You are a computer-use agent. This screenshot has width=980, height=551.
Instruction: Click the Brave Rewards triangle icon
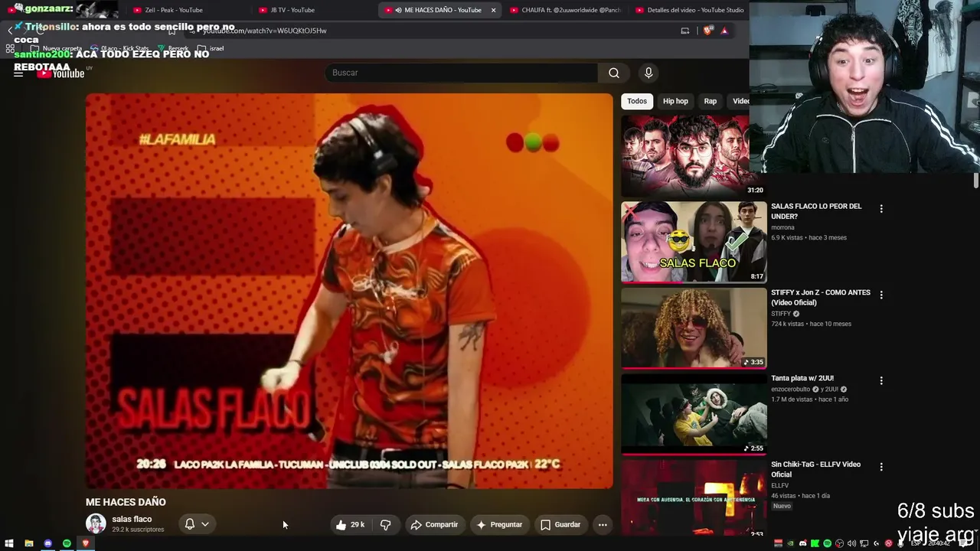click(x=724, y=31)
